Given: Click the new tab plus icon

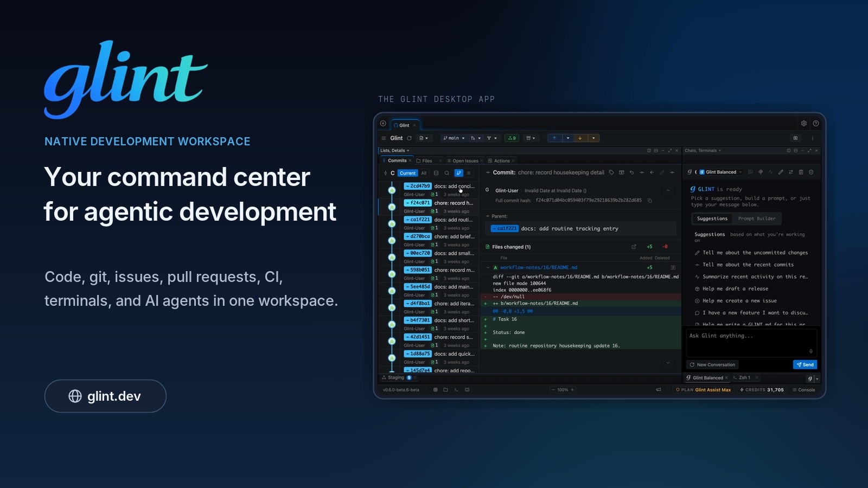Looking at the screenshot, I should point(383,124).
